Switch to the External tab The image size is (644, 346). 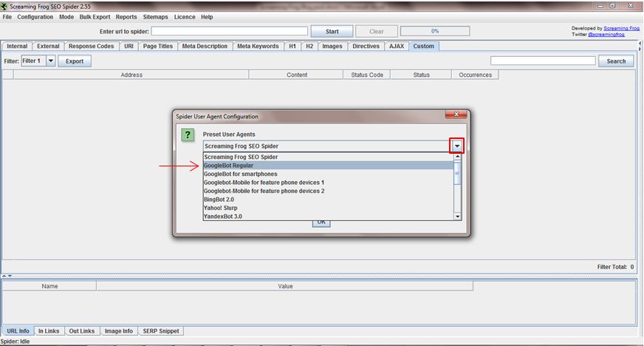pos(48,46)
